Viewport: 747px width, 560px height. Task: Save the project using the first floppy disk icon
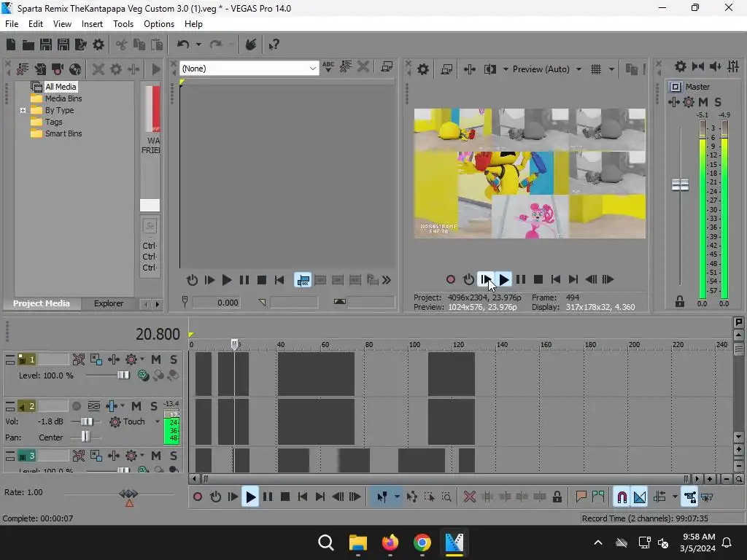tap(46, 44)
